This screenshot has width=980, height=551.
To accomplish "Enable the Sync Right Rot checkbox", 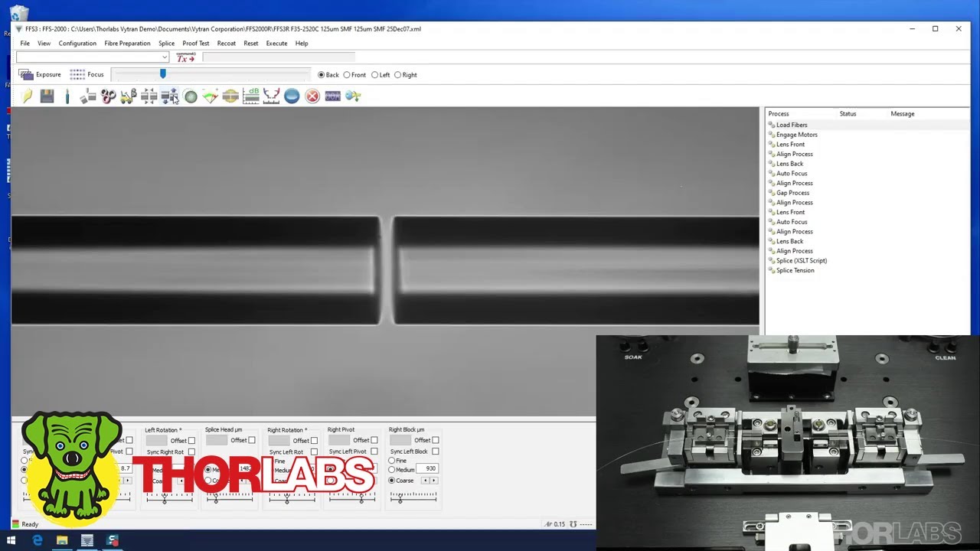I will pos(191,452).
